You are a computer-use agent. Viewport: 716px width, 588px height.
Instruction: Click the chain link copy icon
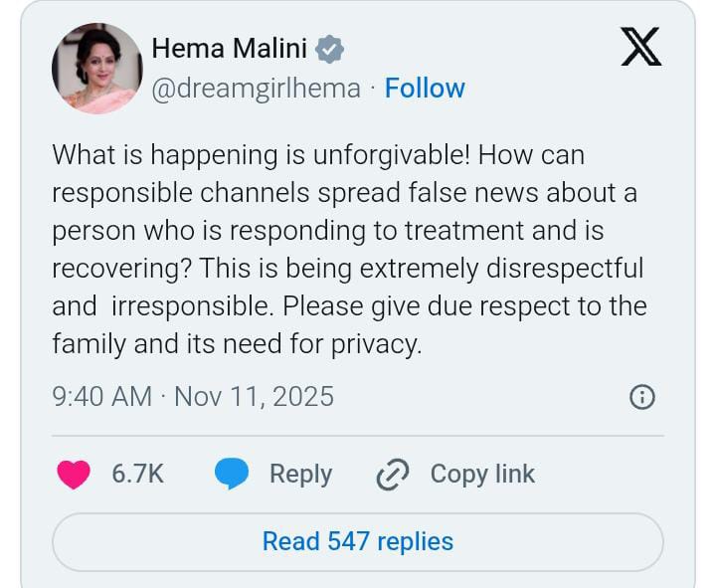click(x=393, y=476)
